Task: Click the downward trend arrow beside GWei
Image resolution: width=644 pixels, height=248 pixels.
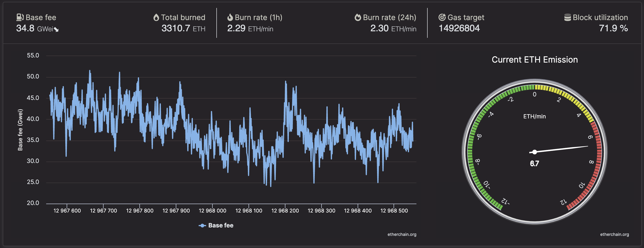Action: pos(56,30)
